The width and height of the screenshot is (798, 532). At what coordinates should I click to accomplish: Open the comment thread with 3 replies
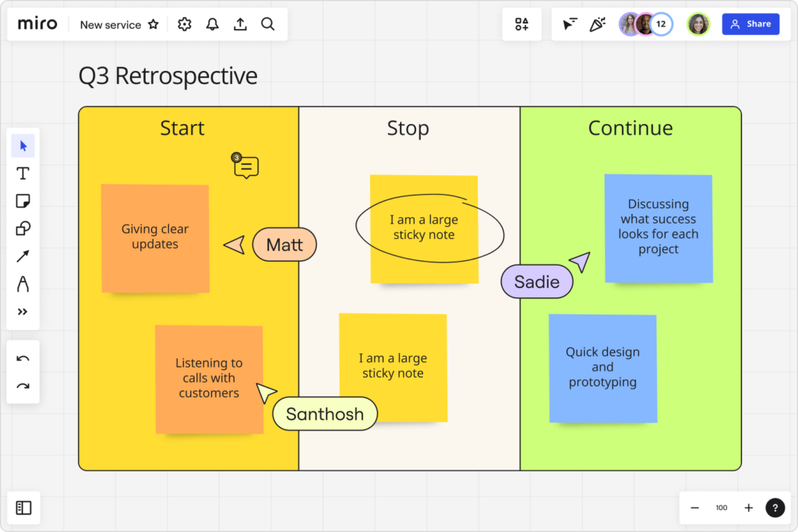[246, 167]
